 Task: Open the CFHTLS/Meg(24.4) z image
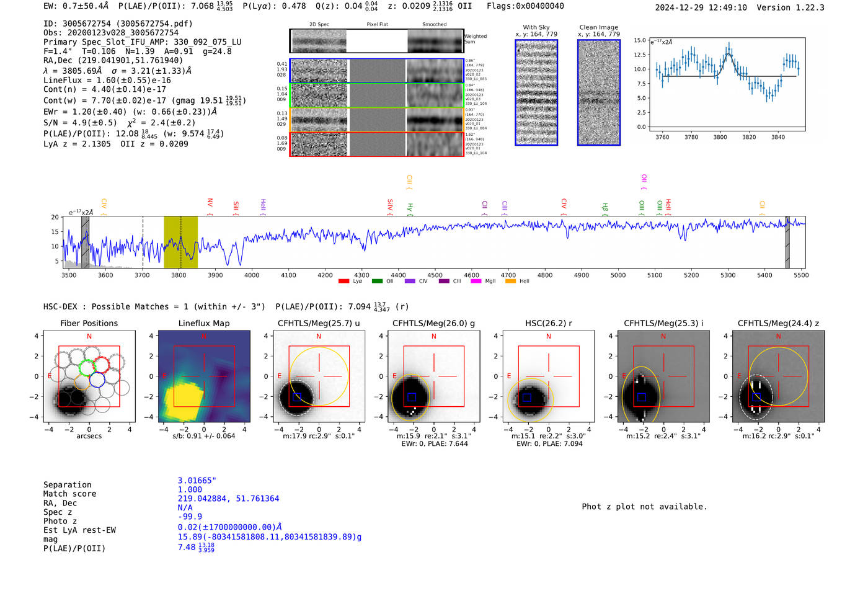(779, 376)
